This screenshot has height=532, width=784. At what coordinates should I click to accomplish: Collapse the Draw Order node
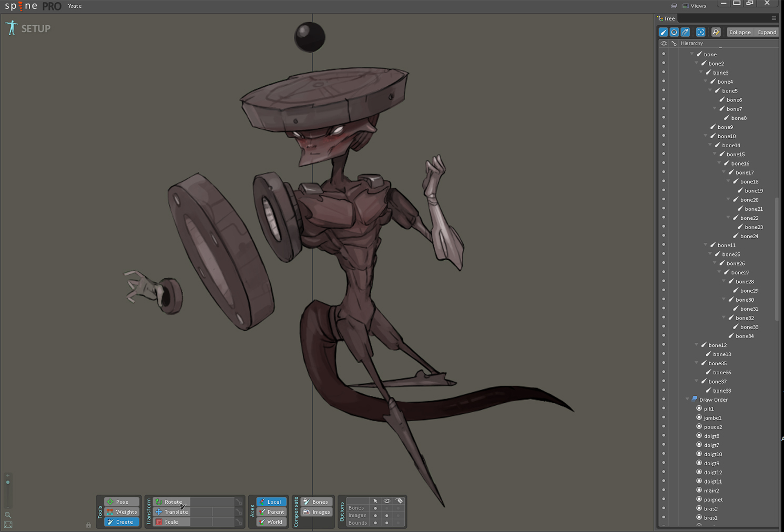687,400
